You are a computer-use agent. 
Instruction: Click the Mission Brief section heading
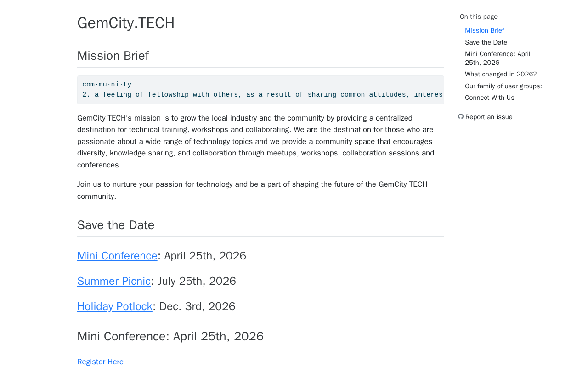coord(113,56)
